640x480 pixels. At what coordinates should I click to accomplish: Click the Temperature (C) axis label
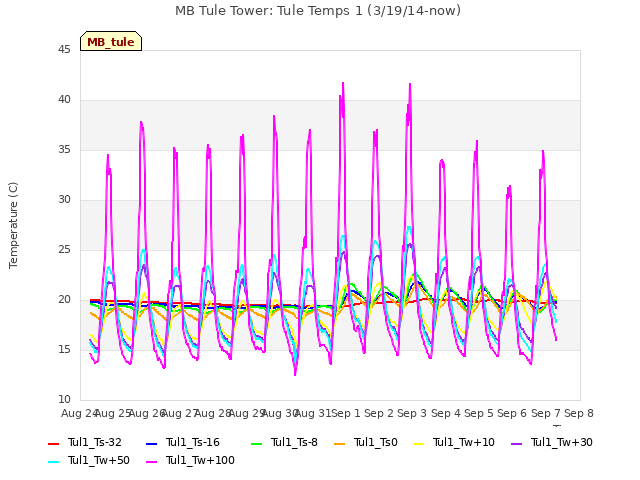(x=13, y=225)
